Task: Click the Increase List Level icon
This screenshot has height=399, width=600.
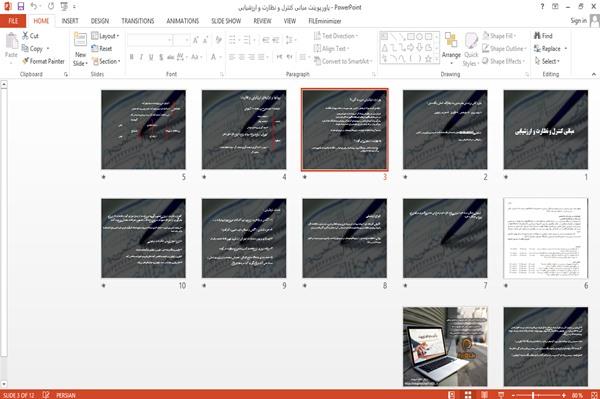Action: click(276, 40)
